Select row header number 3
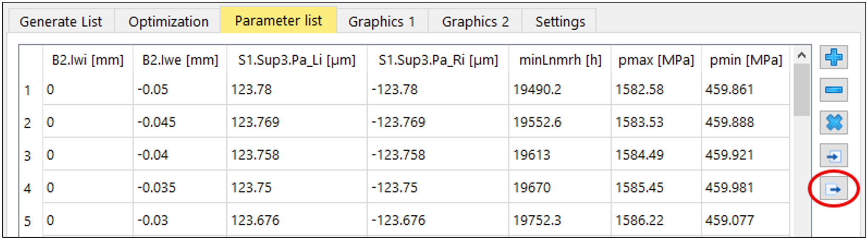 point(28,156)
